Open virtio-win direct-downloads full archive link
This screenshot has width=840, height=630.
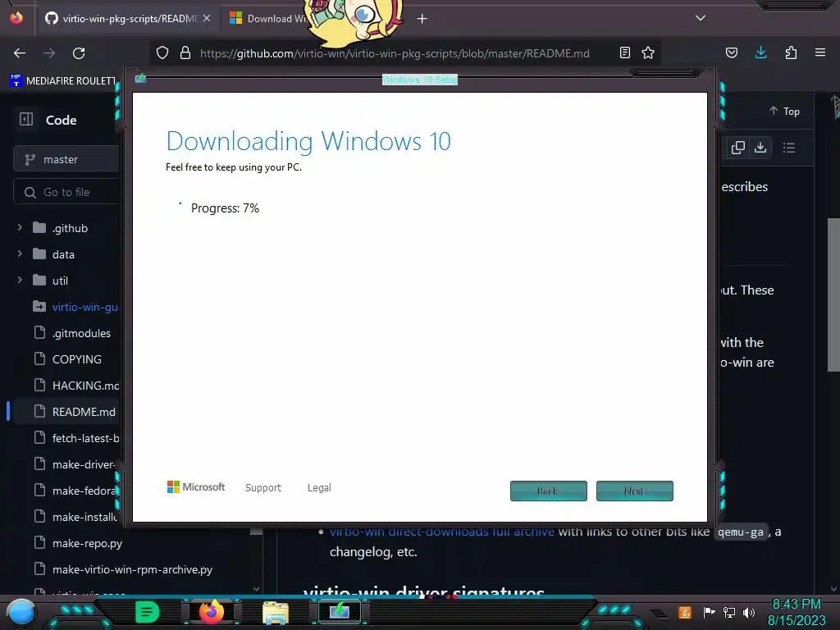pos(442,532)
